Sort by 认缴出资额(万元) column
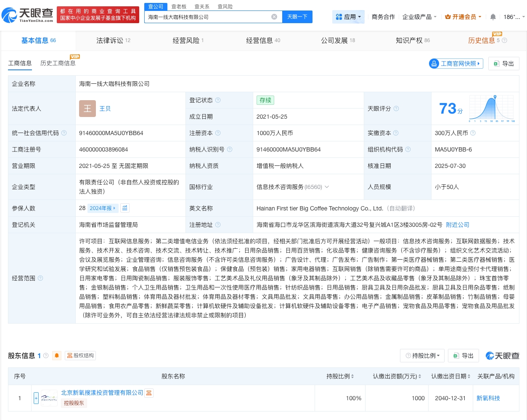This screenshot has height=420, width=527. coord(420,376)
